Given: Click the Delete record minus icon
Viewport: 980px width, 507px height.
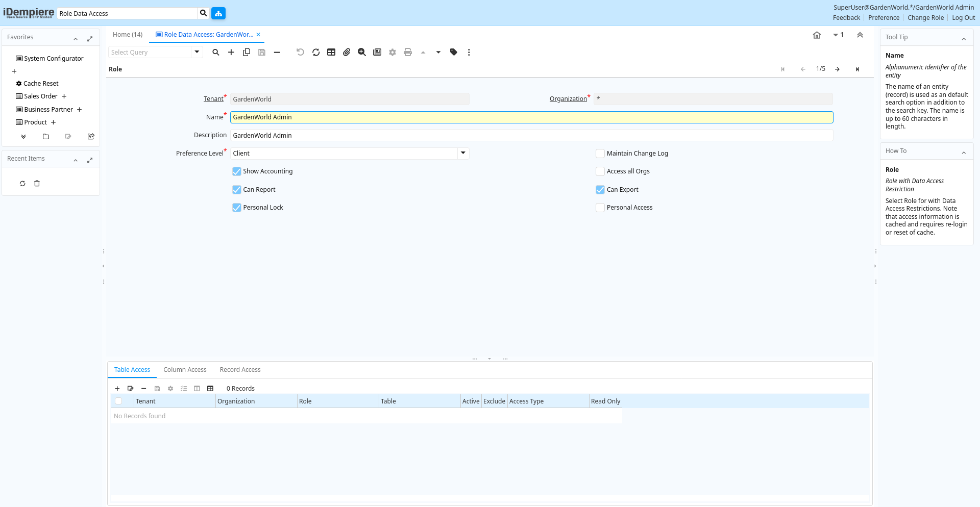Looking at the screenshot, I should (x=277, y=53).
